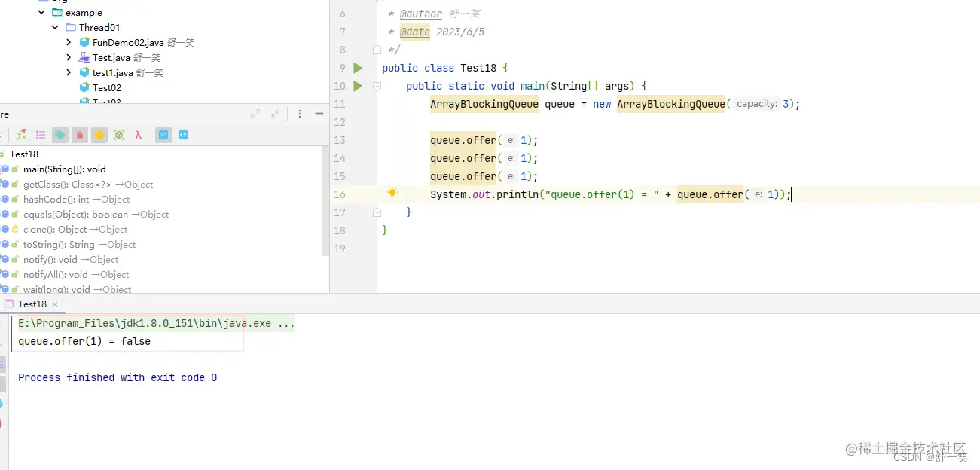Select FunDemo02.java in the project tree
Image resolution: width=980 pixels, height=470 pixels.
[x=128, y=43]
